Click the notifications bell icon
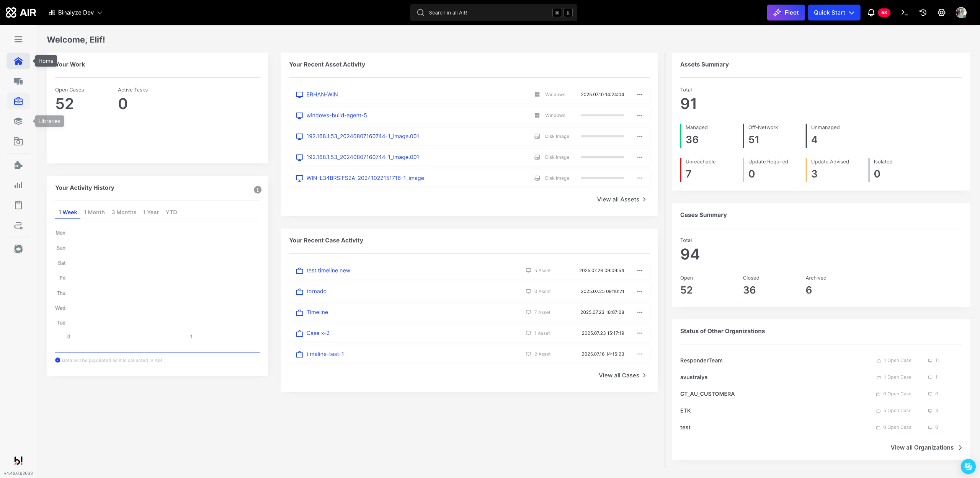Image resolution: width=980 pixels, height=478 pixels. pyautogui.click(x=871, y=13)
